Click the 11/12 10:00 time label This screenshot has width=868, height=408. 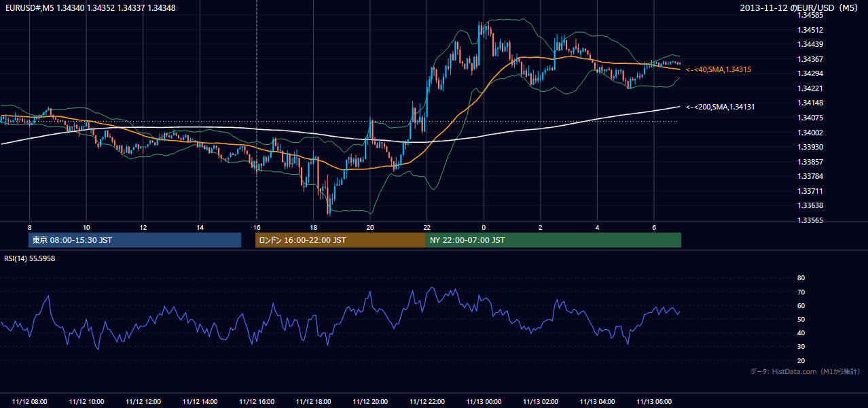[86, 402]
